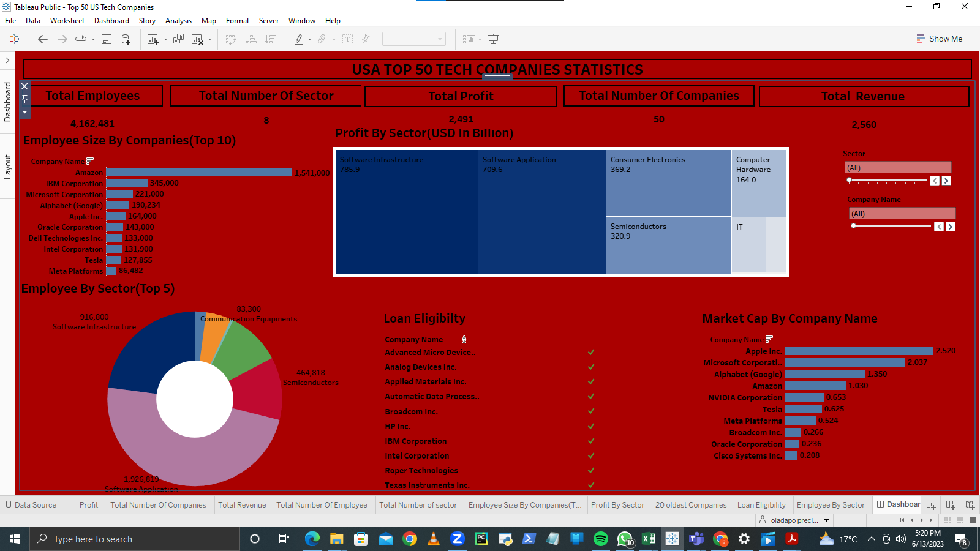Open the oladapo preci... user account dropdown
Image resolution: width=980 pixels, height=551 pixels.
point(826,520)
